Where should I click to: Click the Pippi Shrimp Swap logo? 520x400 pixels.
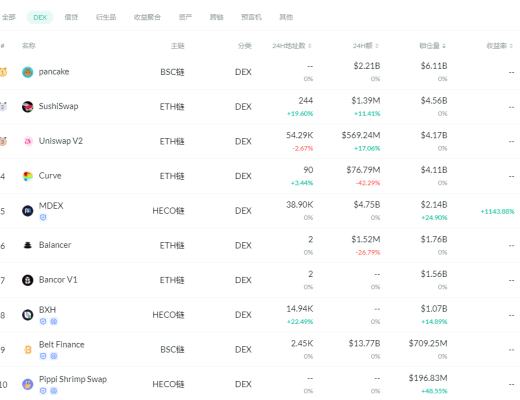tap(28, 384)
